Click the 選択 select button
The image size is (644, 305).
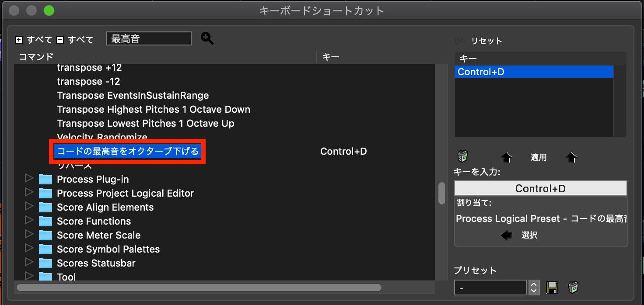[529, 236]
